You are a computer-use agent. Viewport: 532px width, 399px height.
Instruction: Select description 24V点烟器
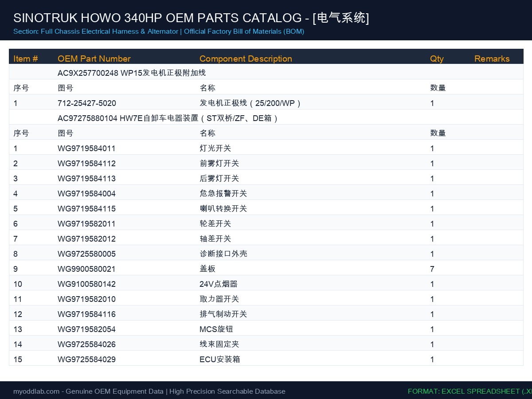coord(219,284)
